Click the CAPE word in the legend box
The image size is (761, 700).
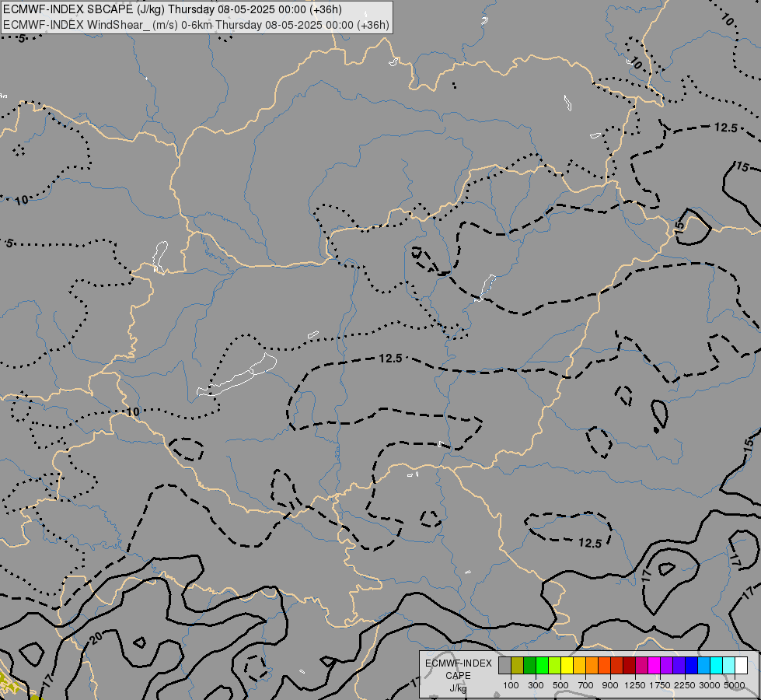[458, 676]
